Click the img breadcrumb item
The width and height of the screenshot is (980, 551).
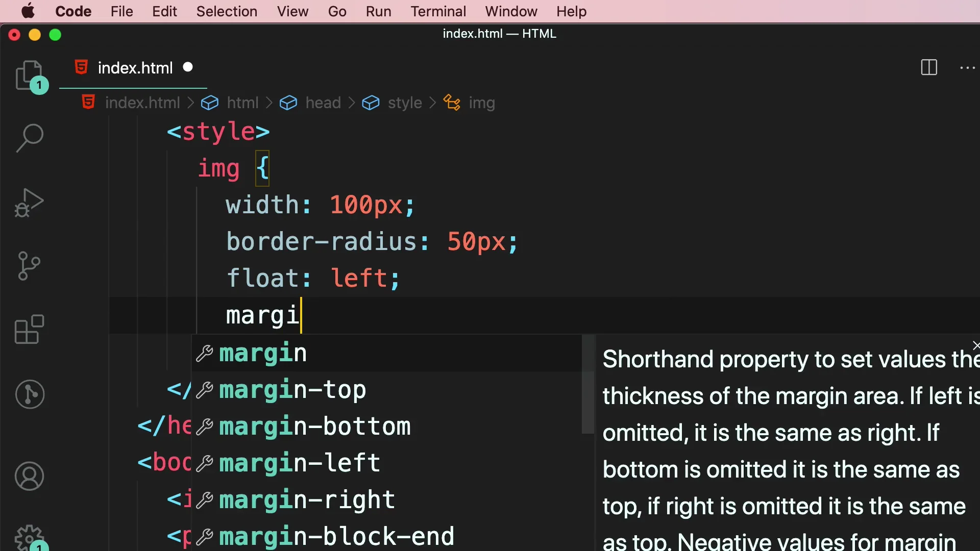point(469,103)
